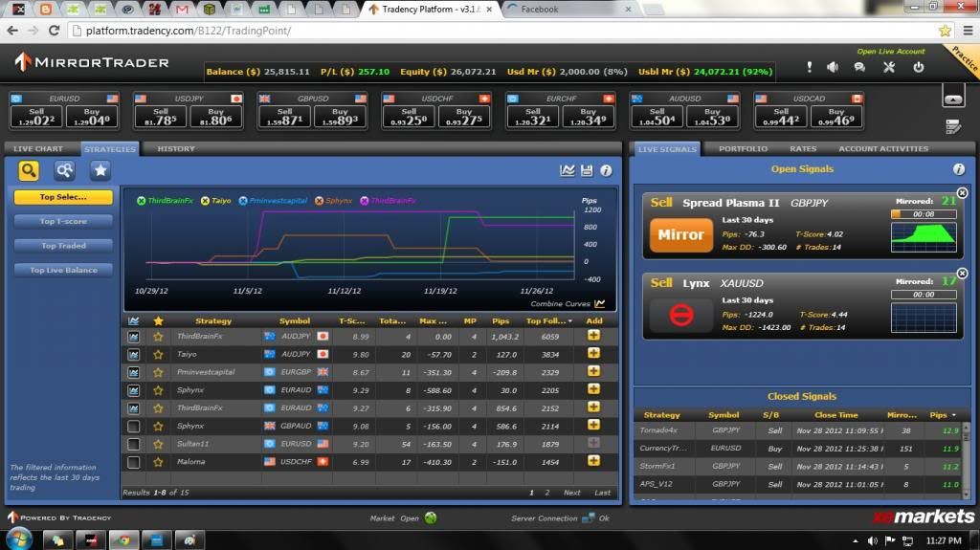Image resolution: width=980 pixels, height=550 pixels.
Task: Open the Rates tab
Action: (x=803, y=149)
